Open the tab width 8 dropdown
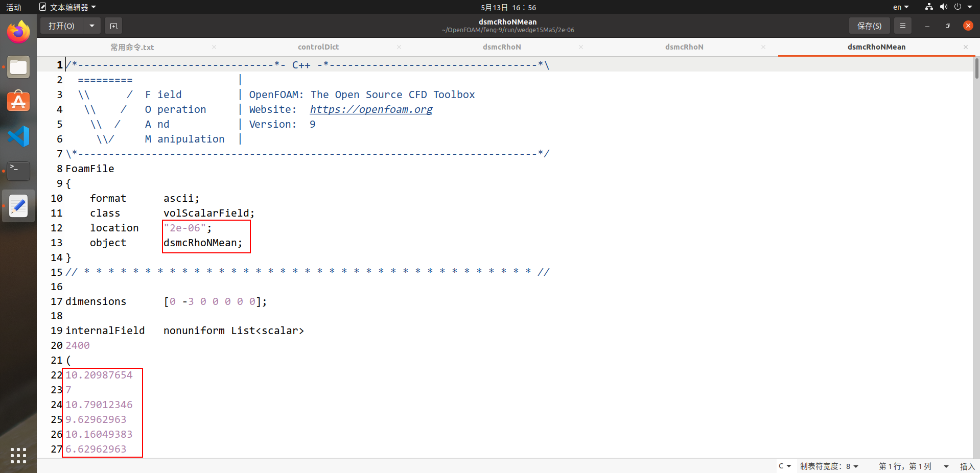The width and height of the screenshot is (980, 473). (x=828, y=466)
